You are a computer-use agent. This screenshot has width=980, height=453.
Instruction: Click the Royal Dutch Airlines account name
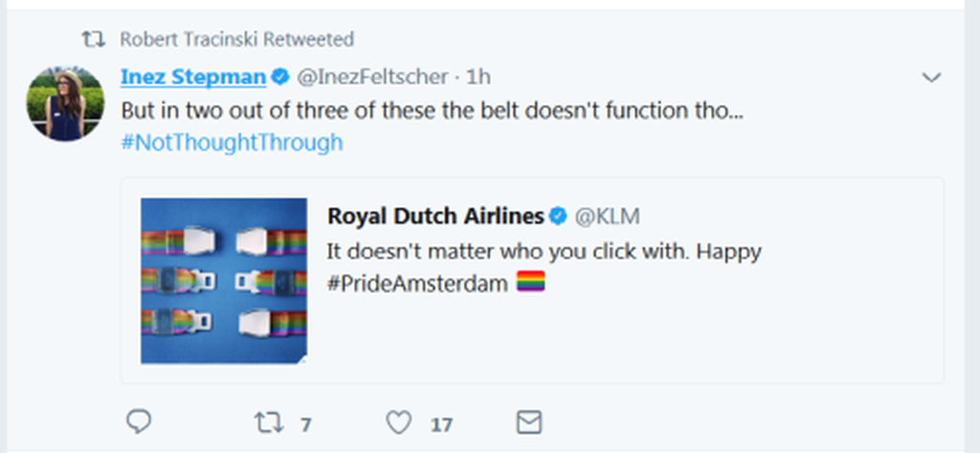pos(435,216)
